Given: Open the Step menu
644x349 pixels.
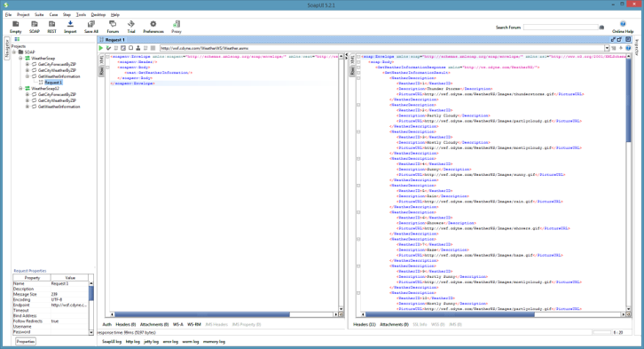Looking at the screenshot, I should point(67,15).
